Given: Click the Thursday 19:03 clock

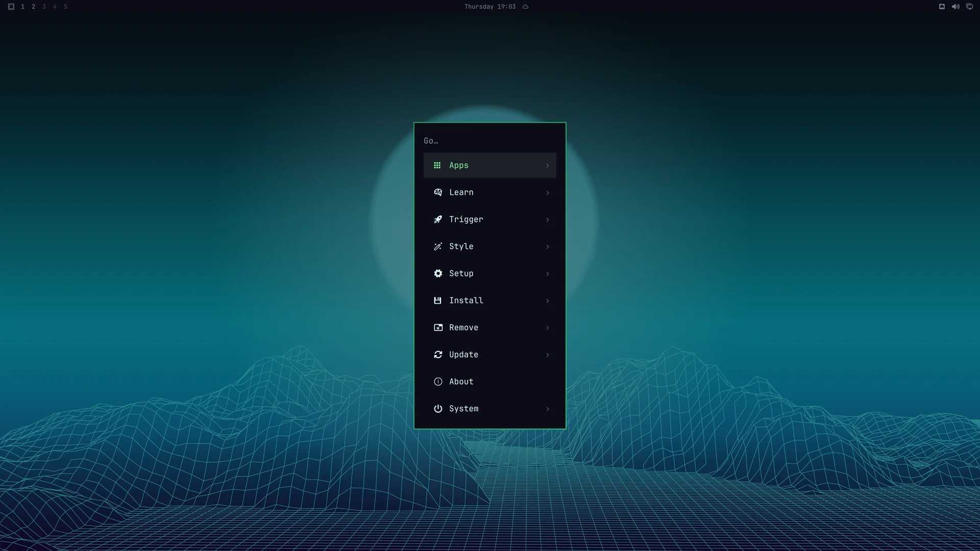Looking at the screenshot, I should click(490, 7).
